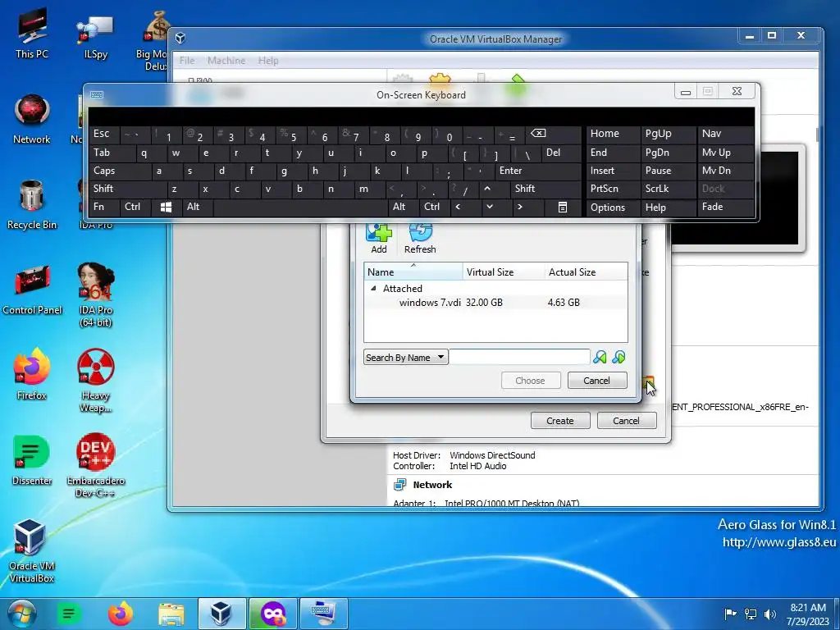Select the Embarcadero Dev-C++ desktop icon
Screen dimensions: 840x630
coord(95,465)
